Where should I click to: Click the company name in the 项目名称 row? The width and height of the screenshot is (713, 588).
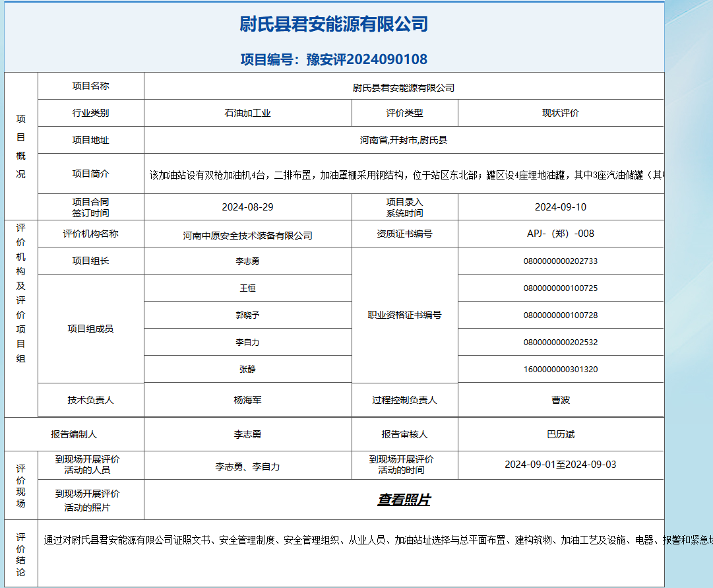[404, 88]
